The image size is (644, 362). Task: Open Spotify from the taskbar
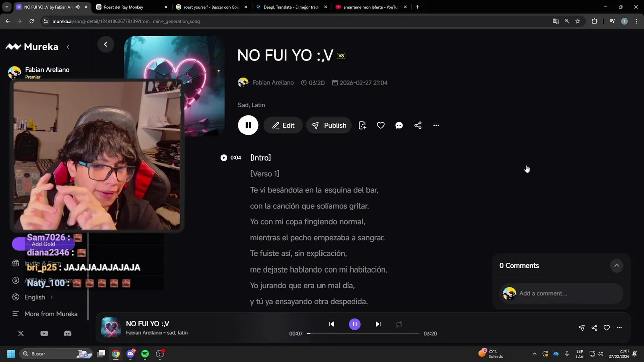[x=145, y=354]
